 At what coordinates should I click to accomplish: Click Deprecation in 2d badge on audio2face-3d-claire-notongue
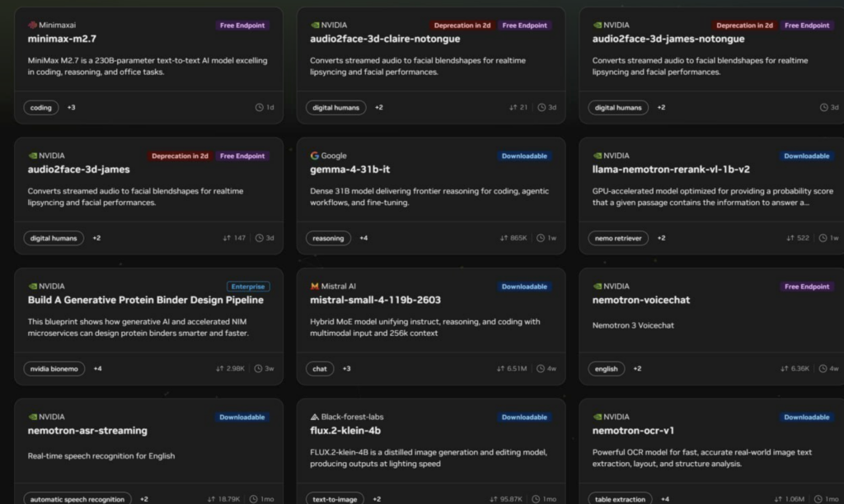click(462, 26)
